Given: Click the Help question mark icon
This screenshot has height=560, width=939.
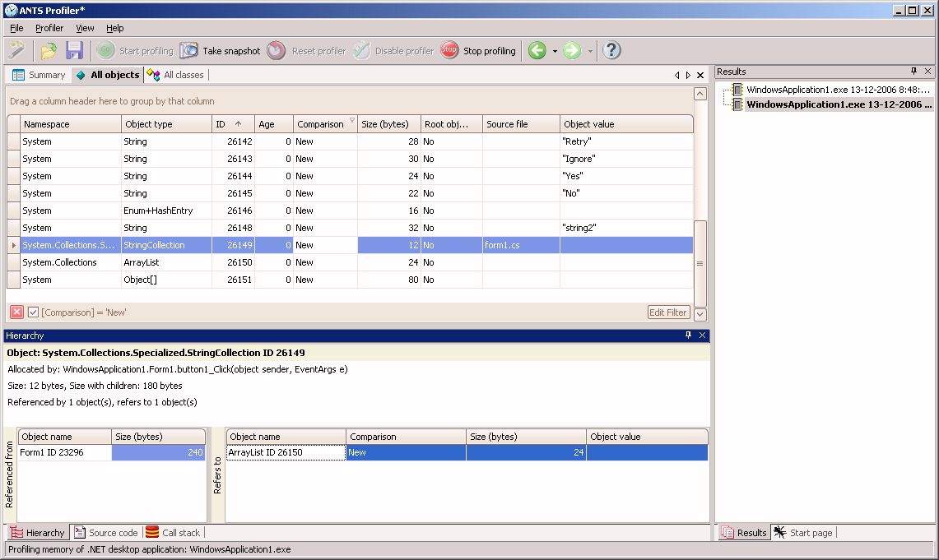Looking at the screenshot, I should click(x=611, y=51).
